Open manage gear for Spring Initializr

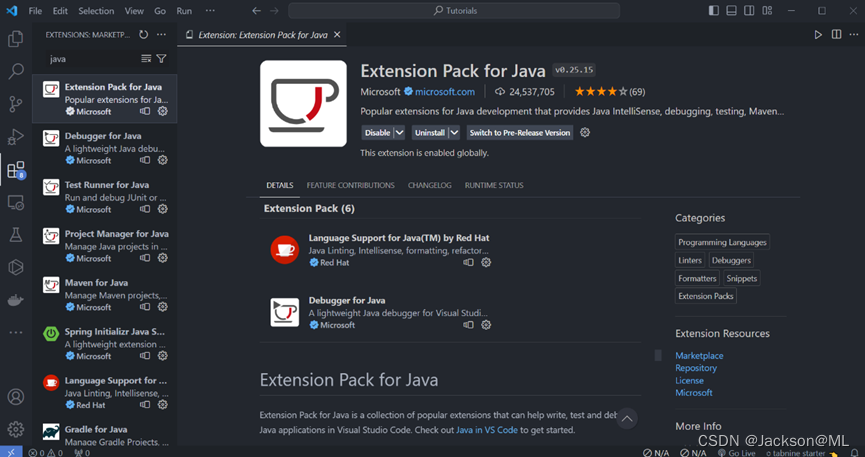[x=163, y=356]
